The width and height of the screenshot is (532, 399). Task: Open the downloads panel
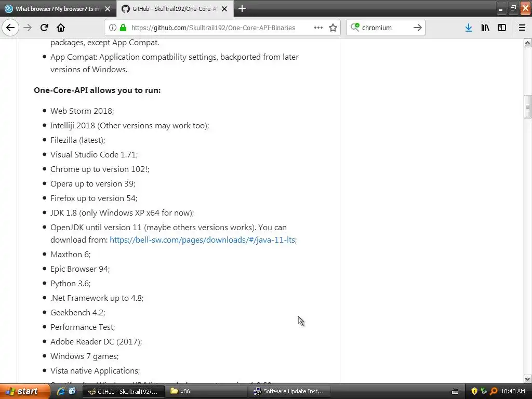click(x=469, y=28)
